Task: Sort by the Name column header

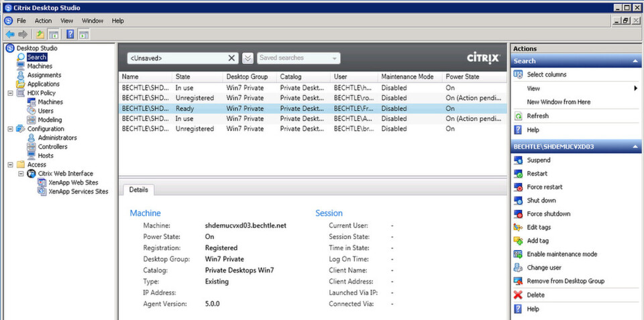Action: 146,77
